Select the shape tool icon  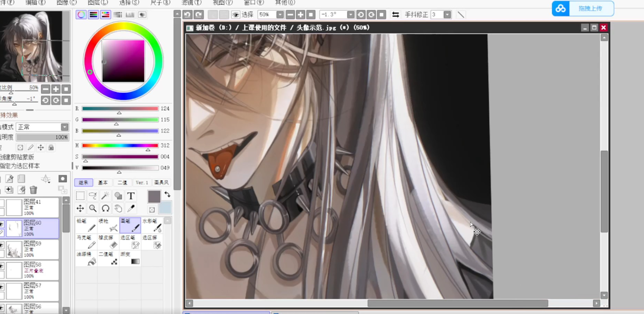(x=118, y=196)
